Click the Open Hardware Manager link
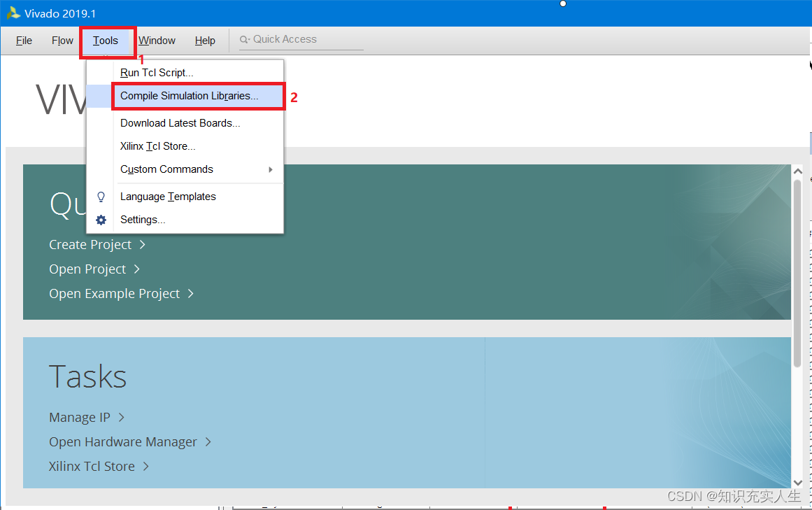This screenshot has height=510, width=812. click(x=123, y=441)
